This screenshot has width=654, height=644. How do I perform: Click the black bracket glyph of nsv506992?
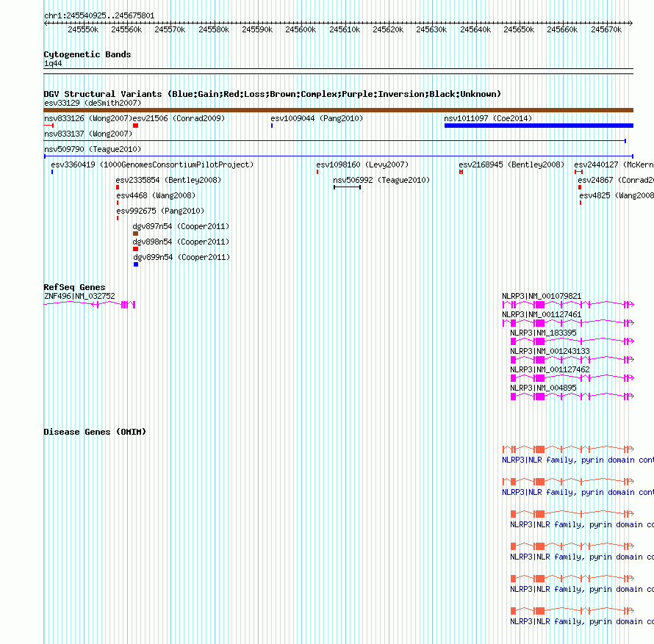[347, 187]
